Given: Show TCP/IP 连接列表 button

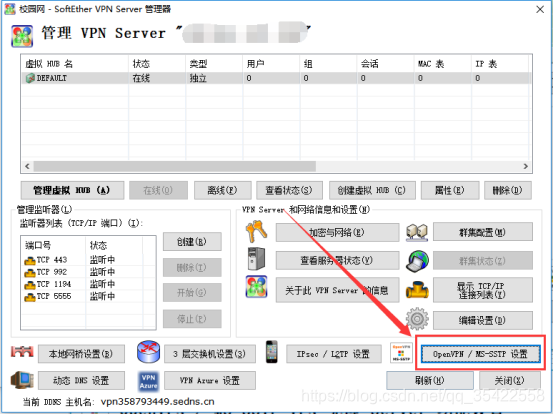Looking at the screenshot, I should tap(483, 290).
